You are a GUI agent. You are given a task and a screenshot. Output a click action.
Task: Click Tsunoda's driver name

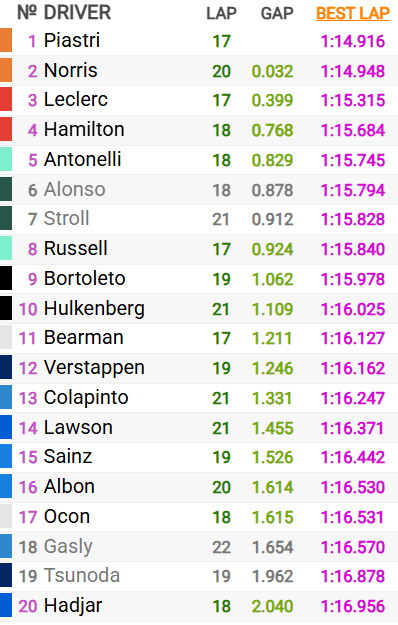(82, 576)
